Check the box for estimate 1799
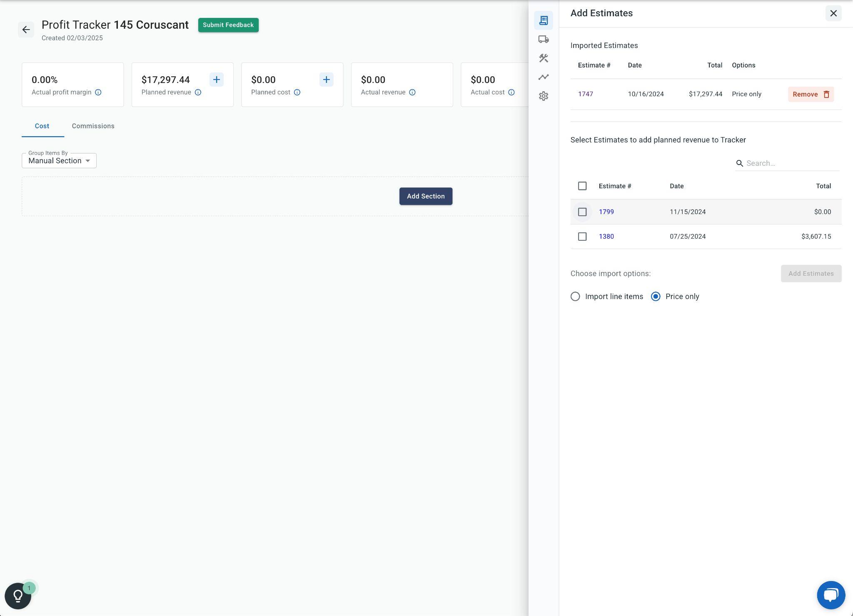The height and width of the screenshot is (616, 853). coord(582,212)
